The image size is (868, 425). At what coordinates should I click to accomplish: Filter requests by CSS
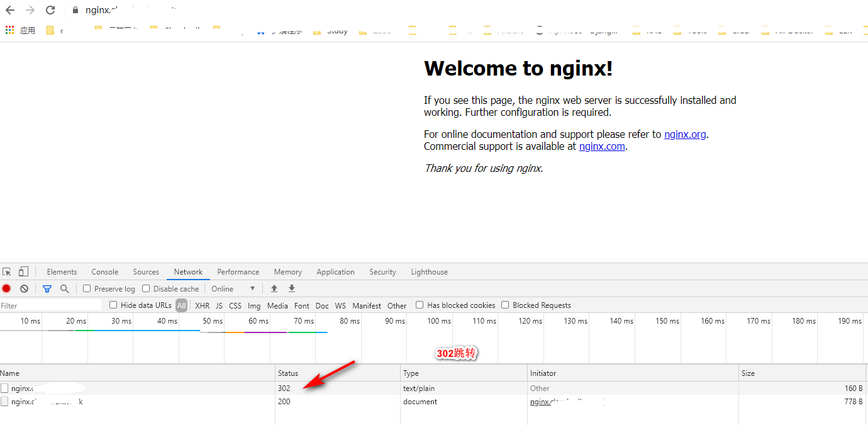click(235, 305)
